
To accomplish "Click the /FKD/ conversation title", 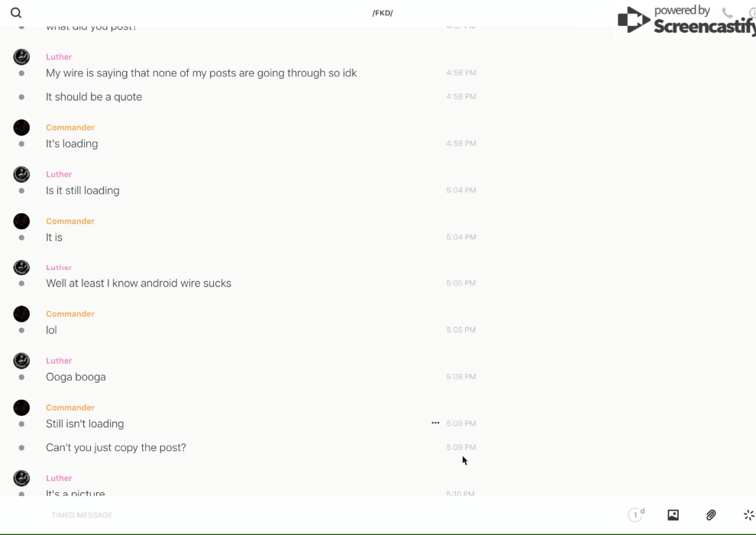I will [383, 13].
